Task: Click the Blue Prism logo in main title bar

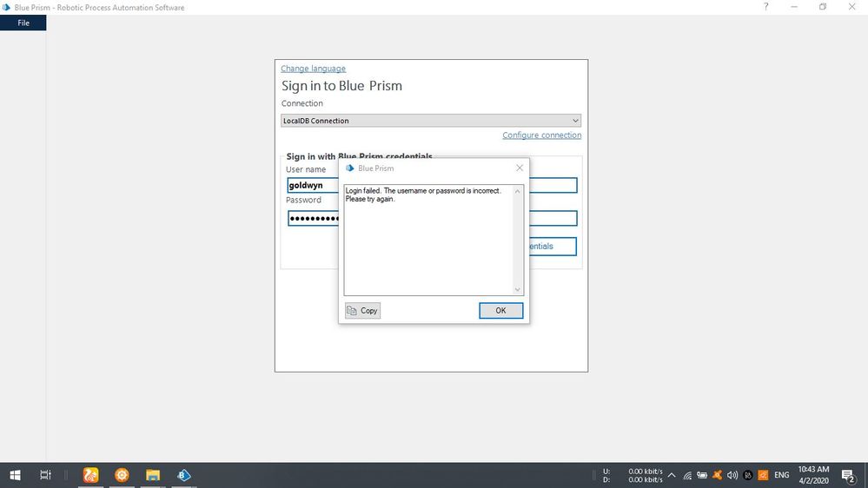Action: tap(6, 7)
